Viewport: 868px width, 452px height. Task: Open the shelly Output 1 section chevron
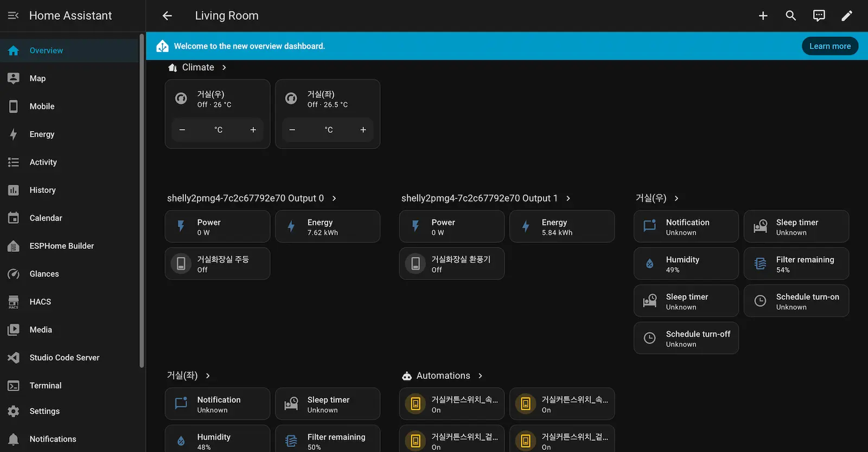pyautogui.click(x=568, y=198)
